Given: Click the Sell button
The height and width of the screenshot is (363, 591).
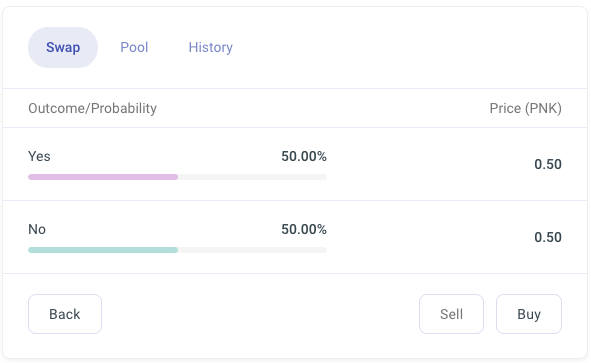Looking at the screenshot, I should 452,314.
